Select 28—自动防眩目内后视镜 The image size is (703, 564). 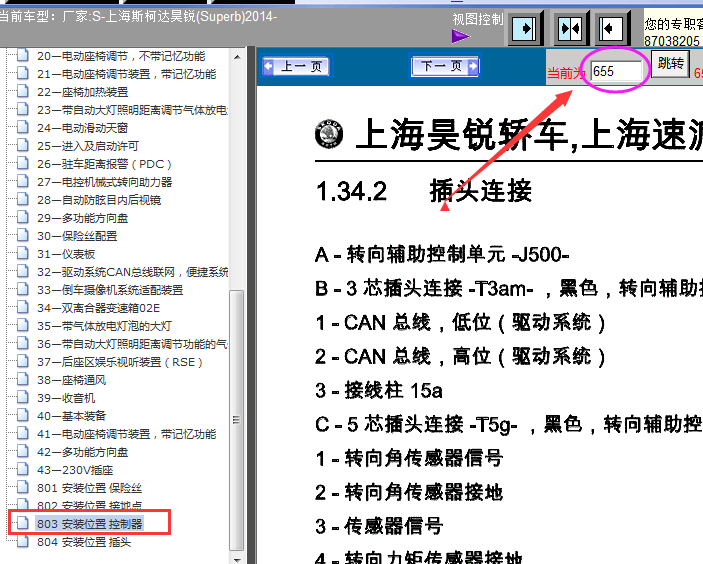(99, 200)
